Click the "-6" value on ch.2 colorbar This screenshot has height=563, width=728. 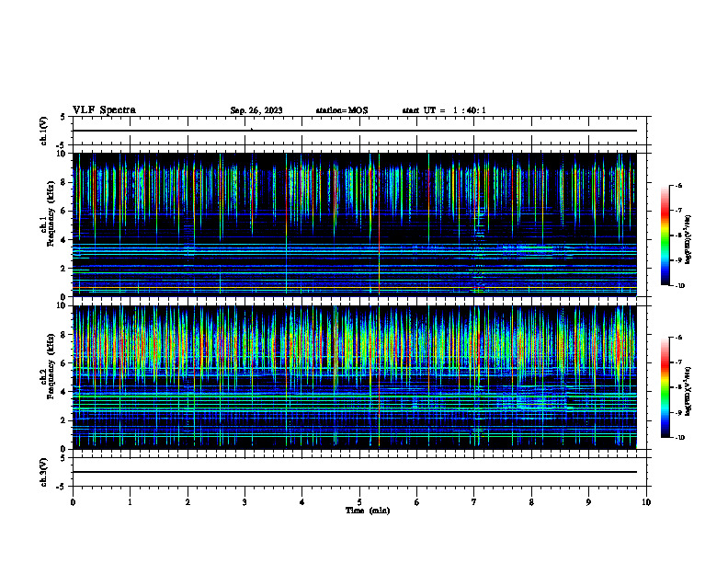pos(678,338)
